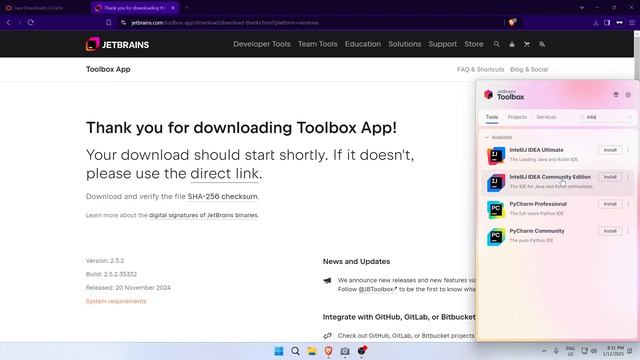Open a new browser tab with plus button
This screenshot has height=360, width=640.
pyautogui.click(x=187, y=7)
